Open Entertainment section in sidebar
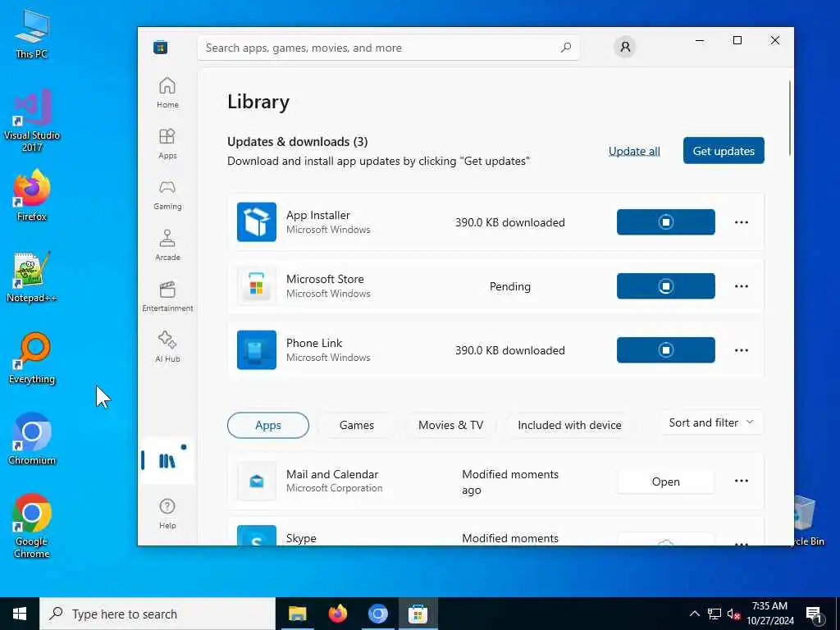The height and width of the screenshot is (630, 840). click(167, 296)
